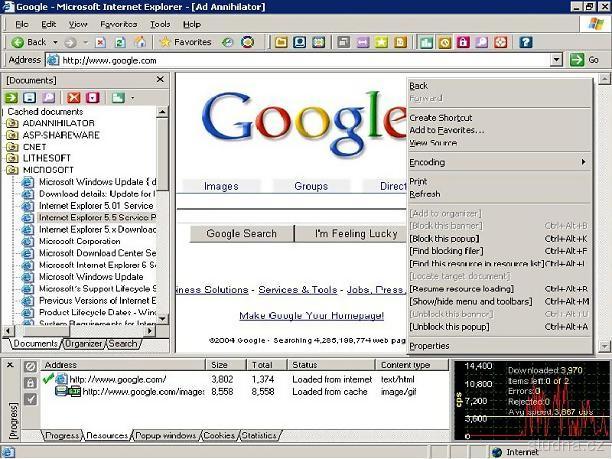Click the History clock icon
The width and height of the screenshot is (612, 459).
click(x=228, y=42)
